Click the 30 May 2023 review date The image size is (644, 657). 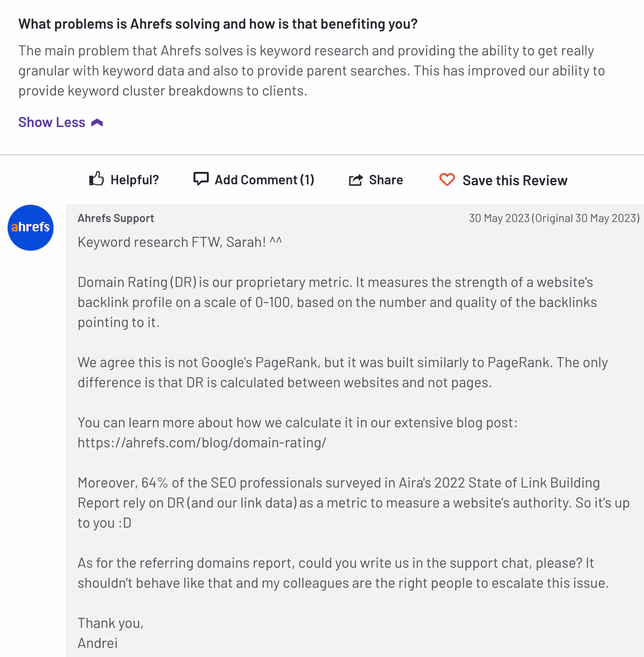[x=499, y=218]
